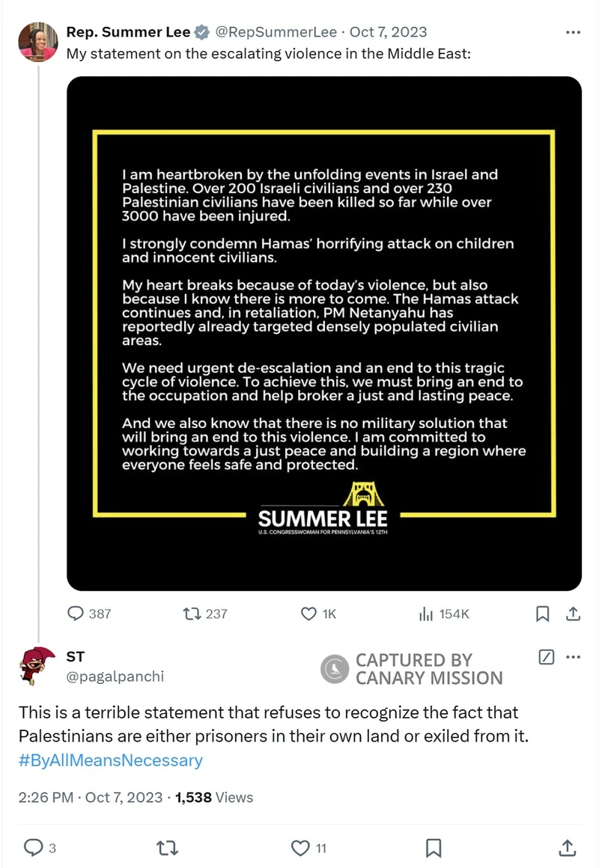Open the #ByAllMeansNecessary hashtag
Image resolution: width=599 pixels, height=868 pixels.
tap(111, 760)
